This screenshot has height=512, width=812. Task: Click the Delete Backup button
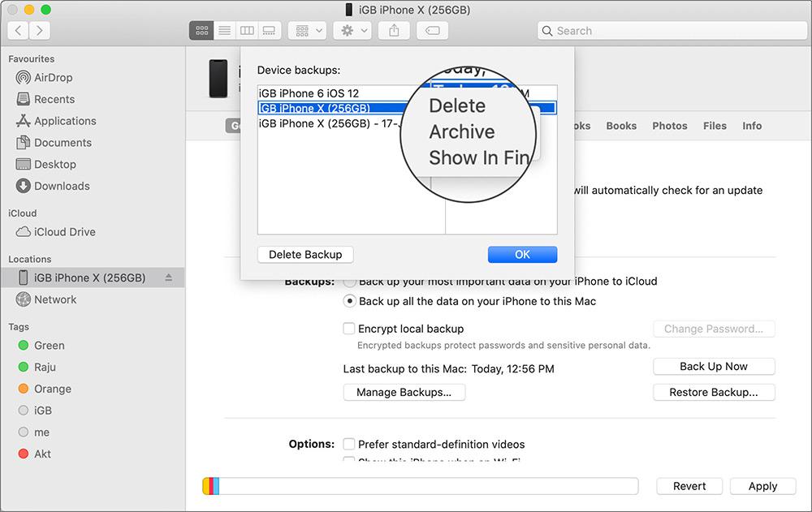305,255
